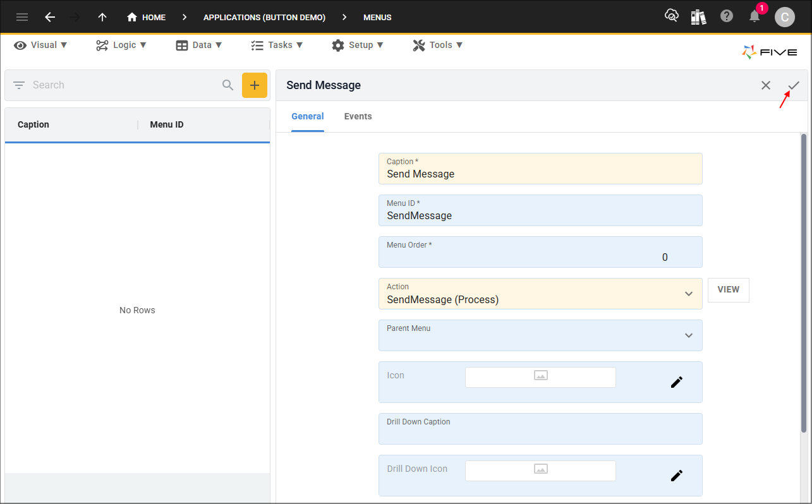
Task: Open the notifications bell
Action: (754, 16)
